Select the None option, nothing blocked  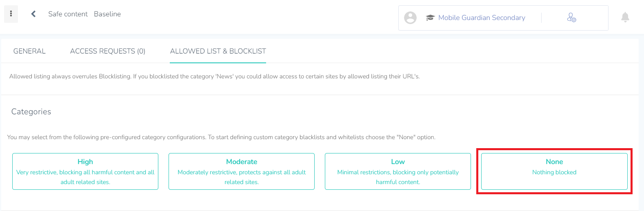pyautogui.click(x=554, y=171)
